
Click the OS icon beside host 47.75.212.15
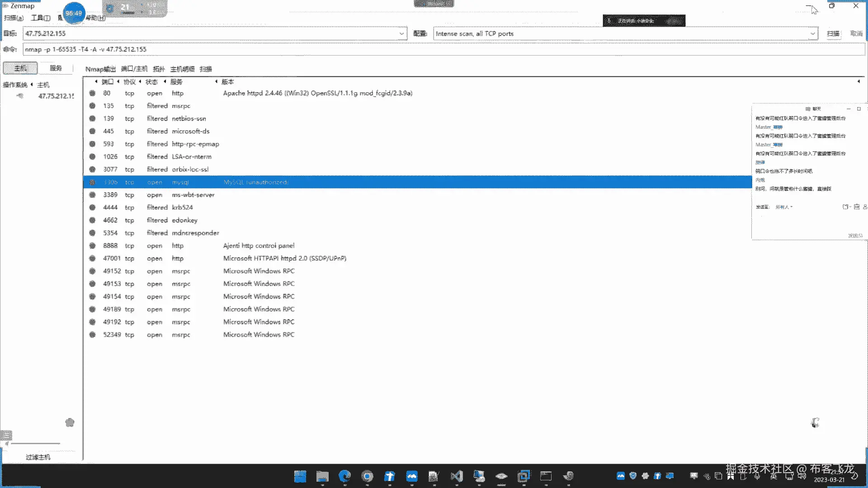tap(20, 96)
